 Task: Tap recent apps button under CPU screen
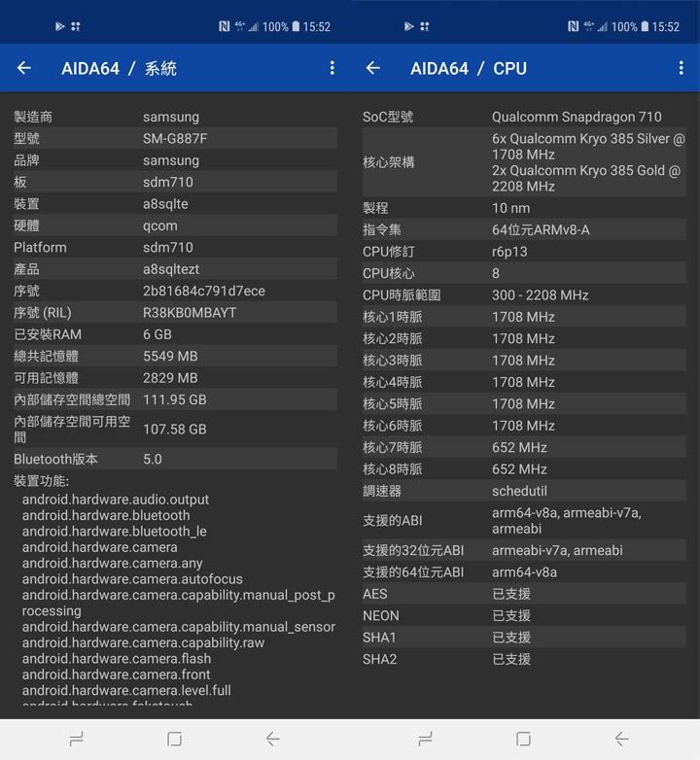coord(425,739)
